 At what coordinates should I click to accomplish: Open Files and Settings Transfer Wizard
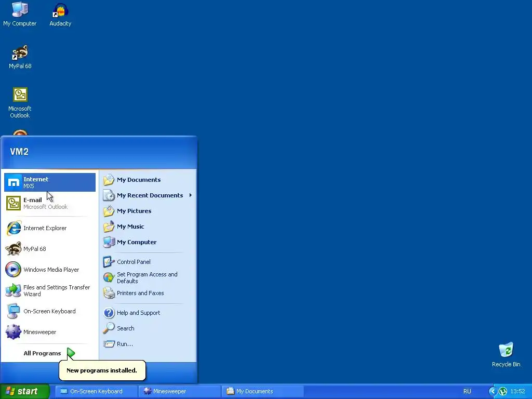[50, 290]
